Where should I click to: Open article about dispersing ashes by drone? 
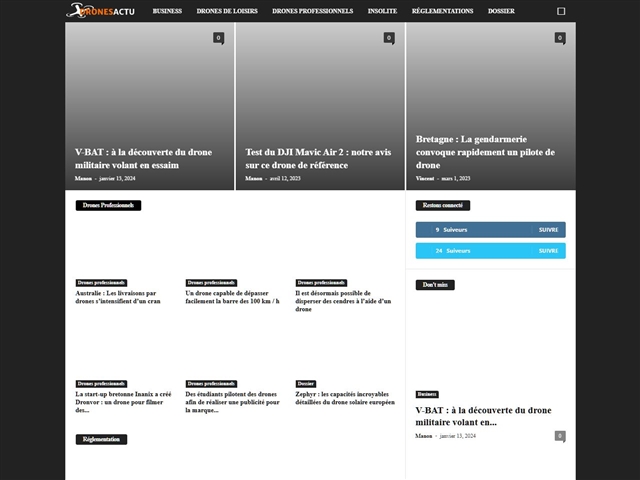coord(343,301)
